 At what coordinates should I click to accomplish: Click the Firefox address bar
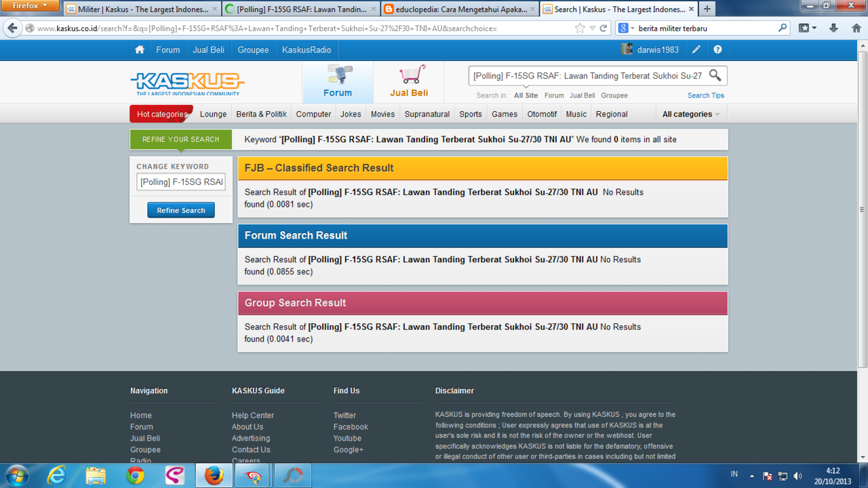tap(304, 28)
